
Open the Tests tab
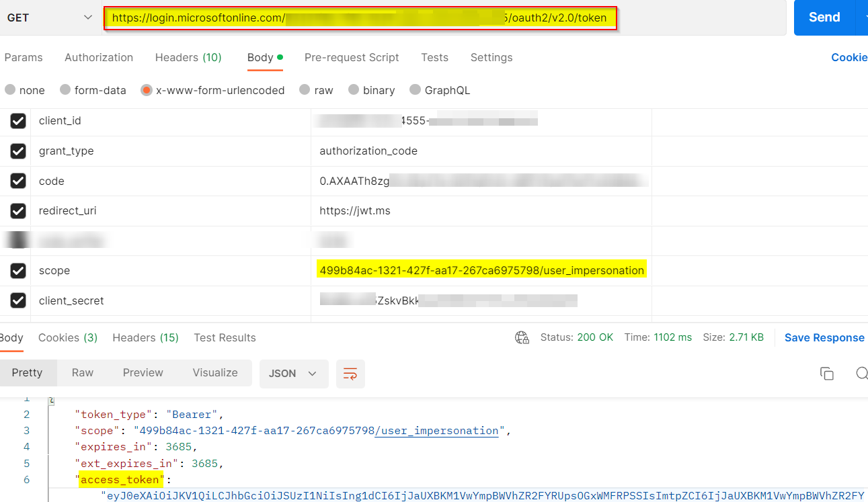coord(434,58)
